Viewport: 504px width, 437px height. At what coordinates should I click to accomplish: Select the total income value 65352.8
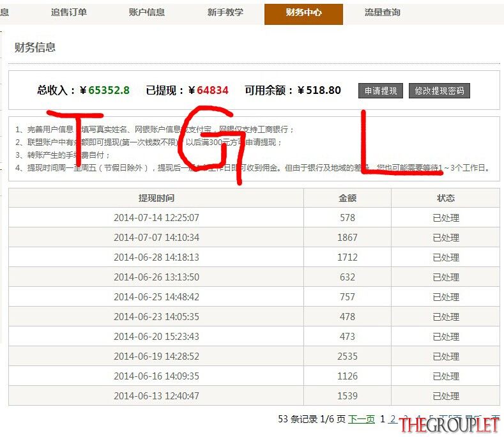109,90
